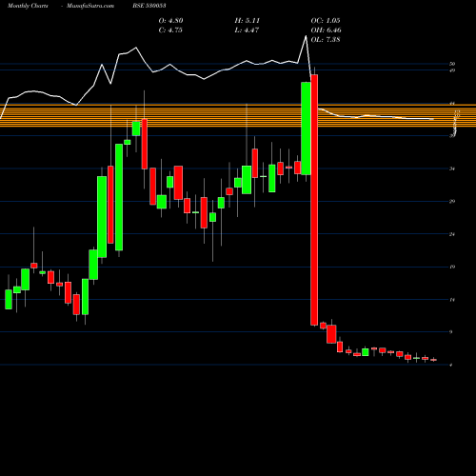Screen dimensions: 476x476
Task: Click the close value 'C: 4.75'
Action: pos(170,30)
